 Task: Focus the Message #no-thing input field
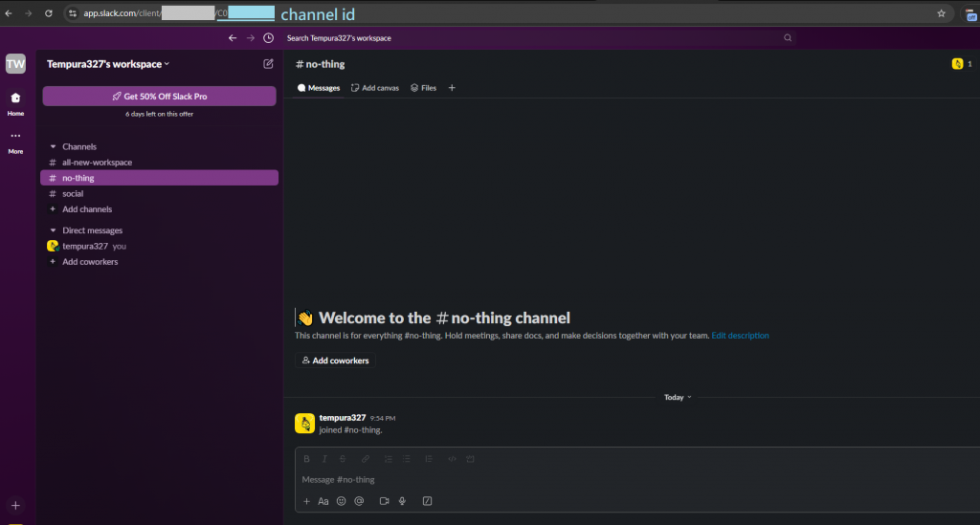(x=637, y=479)
